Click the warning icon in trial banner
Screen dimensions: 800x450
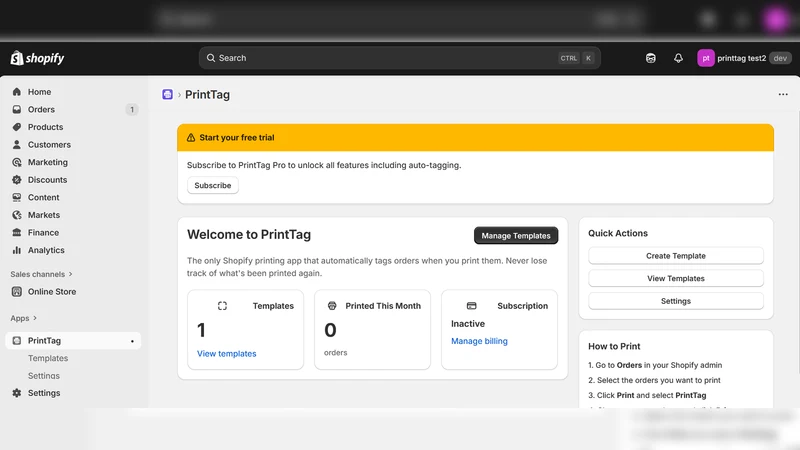point(191,138)
